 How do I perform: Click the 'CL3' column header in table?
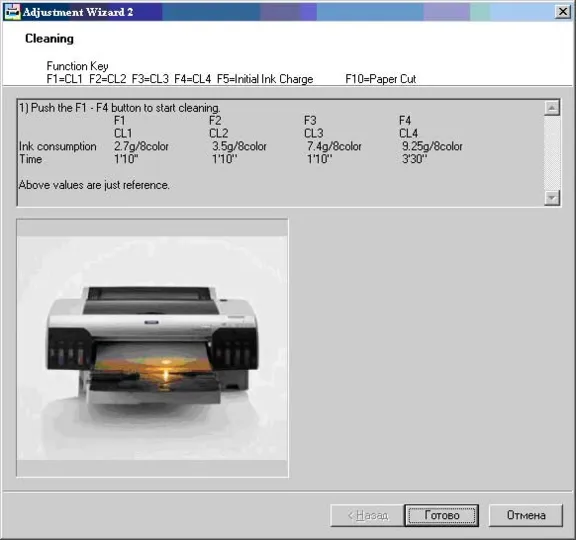[x=314, y=133]
